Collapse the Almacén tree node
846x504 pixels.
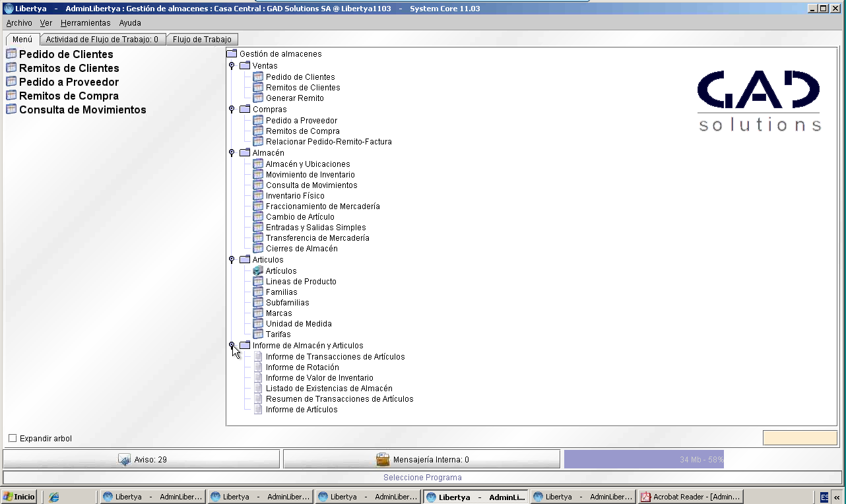232,153
